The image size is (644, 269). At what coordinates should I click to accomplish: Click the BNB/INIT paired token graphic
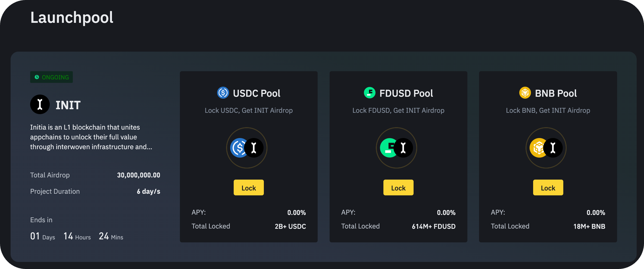(x=546, y=148)
